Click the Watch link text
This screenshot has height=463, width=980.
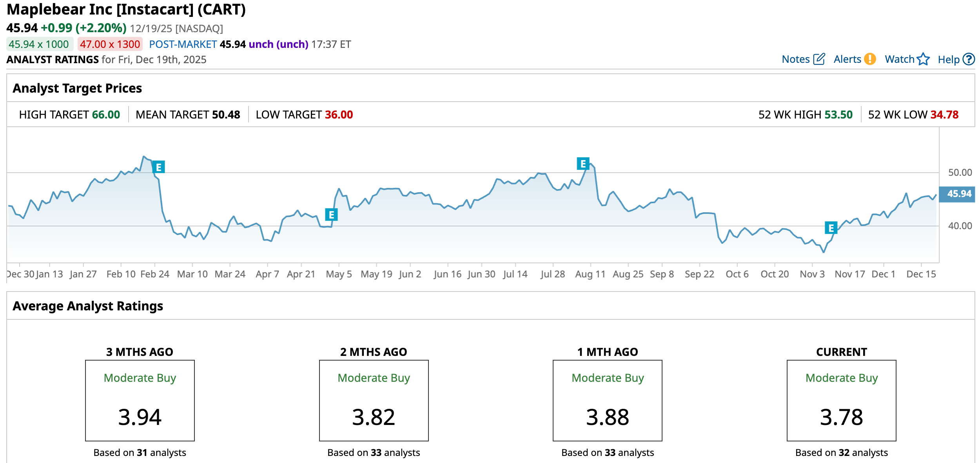899,59
